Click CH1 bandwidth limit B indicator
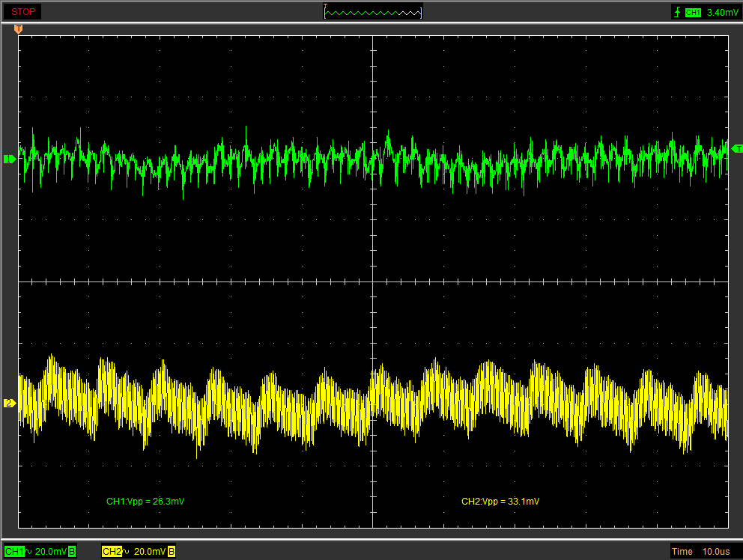 coord(72,552)
